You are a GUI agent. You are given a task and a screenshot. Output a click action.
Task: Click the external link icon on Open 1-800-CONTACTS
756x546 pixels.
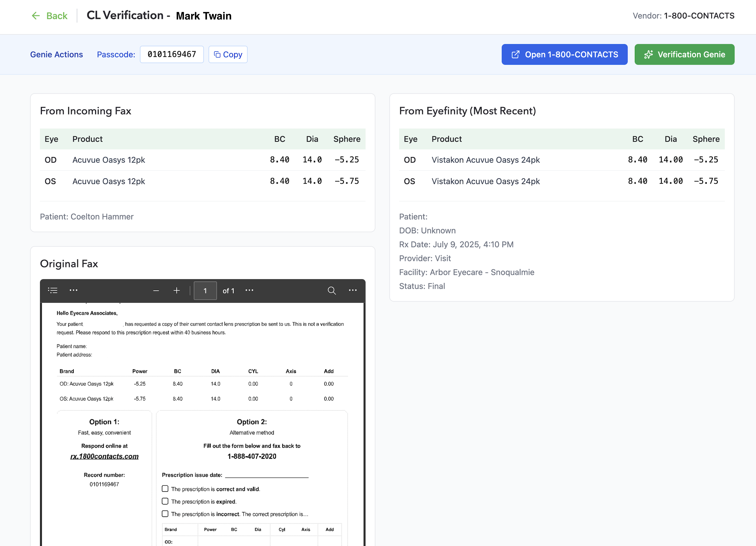pos(516,54)
